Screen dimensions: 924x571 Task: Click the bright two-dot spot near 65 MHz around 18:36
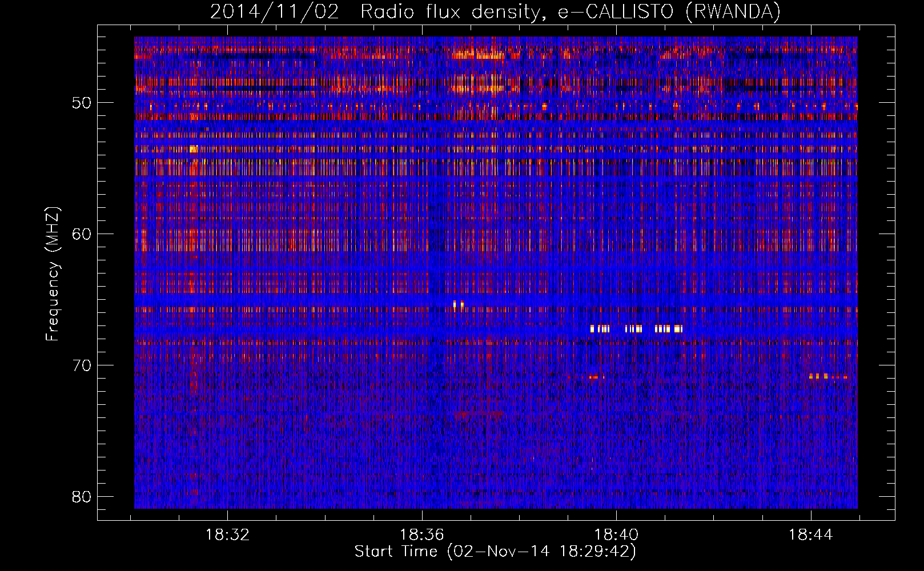[x=458, y=305]
